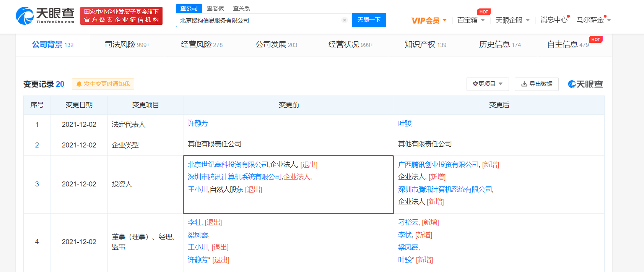The width and height of the screenshot is (644, 272).
Task: Open the 马尔萨金 user account menu
Action: pyautogui.click(x=594, y=20)
